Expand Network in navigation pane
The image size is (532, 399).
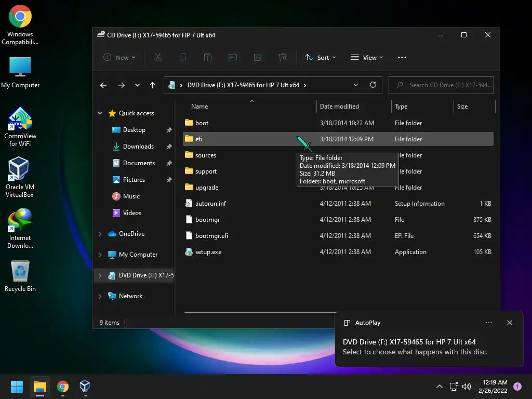tap(100, 296)
